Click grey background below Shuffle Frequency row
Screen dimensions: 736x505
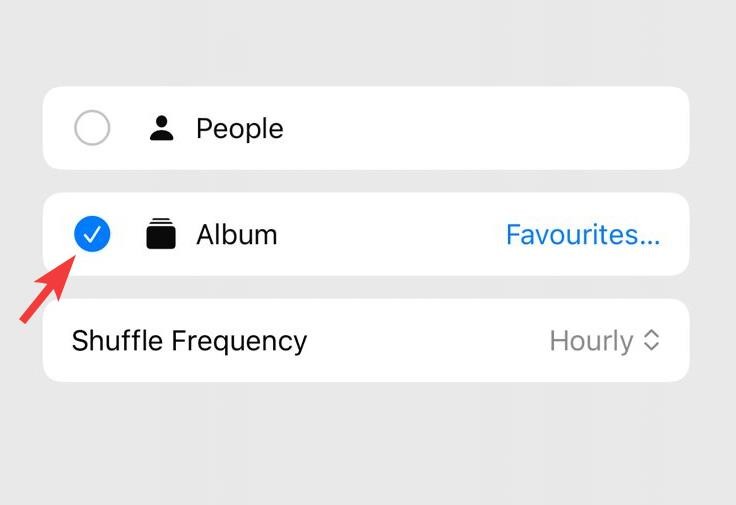(366, 440)
